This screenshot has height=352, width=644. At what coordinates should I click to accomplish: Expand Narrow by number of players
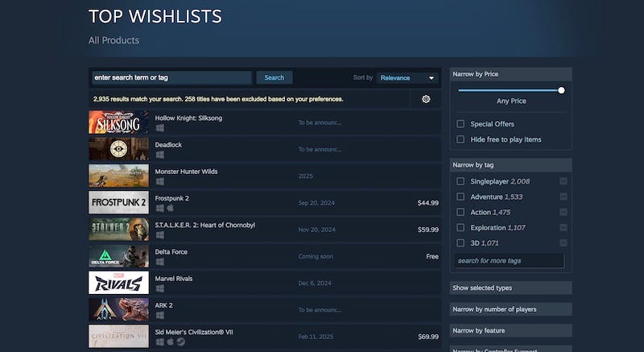[x=510, y=309]
